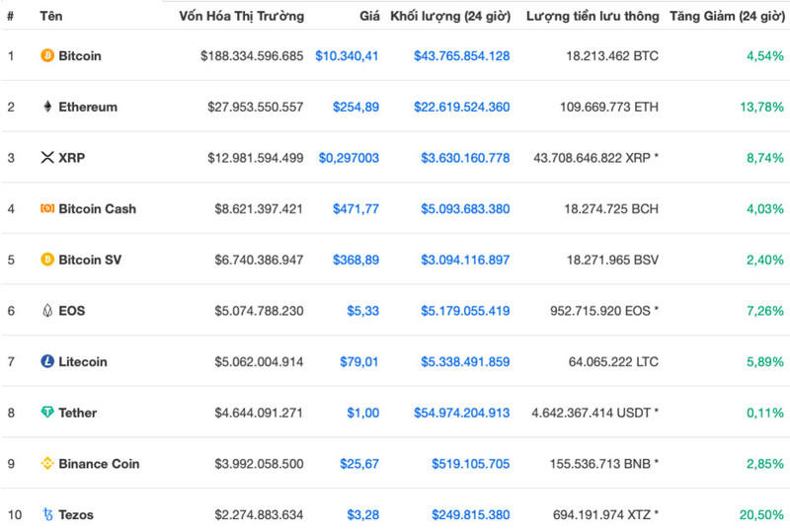Click the Bitcoin SV logo icon

coord(47,260)
